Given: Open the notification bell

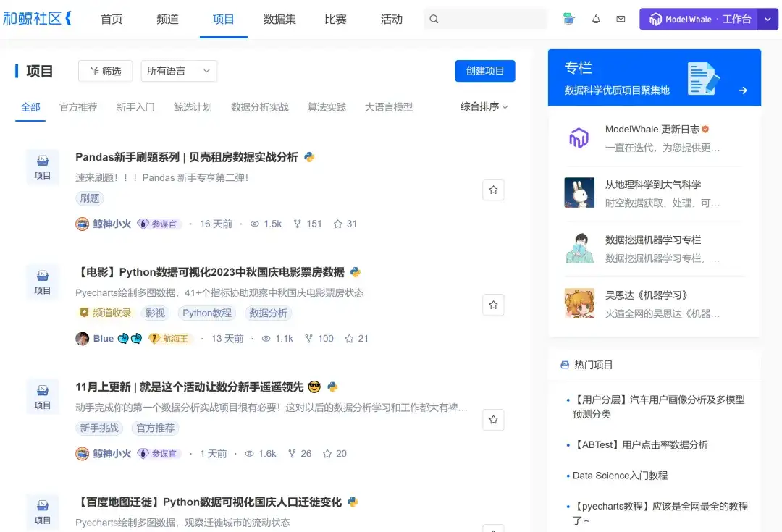Looking at the screenshot, I should 596,19.
